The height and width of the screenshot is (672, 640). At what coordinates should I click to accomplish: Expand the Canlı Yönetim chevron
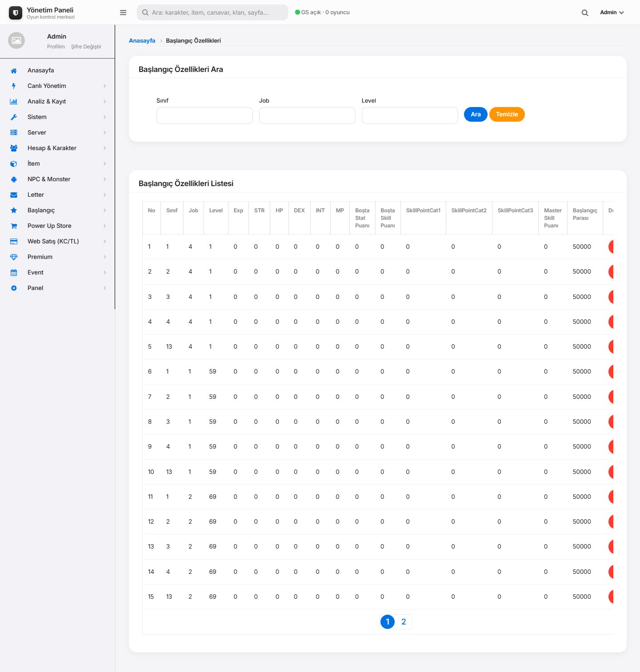click(105, 86)
